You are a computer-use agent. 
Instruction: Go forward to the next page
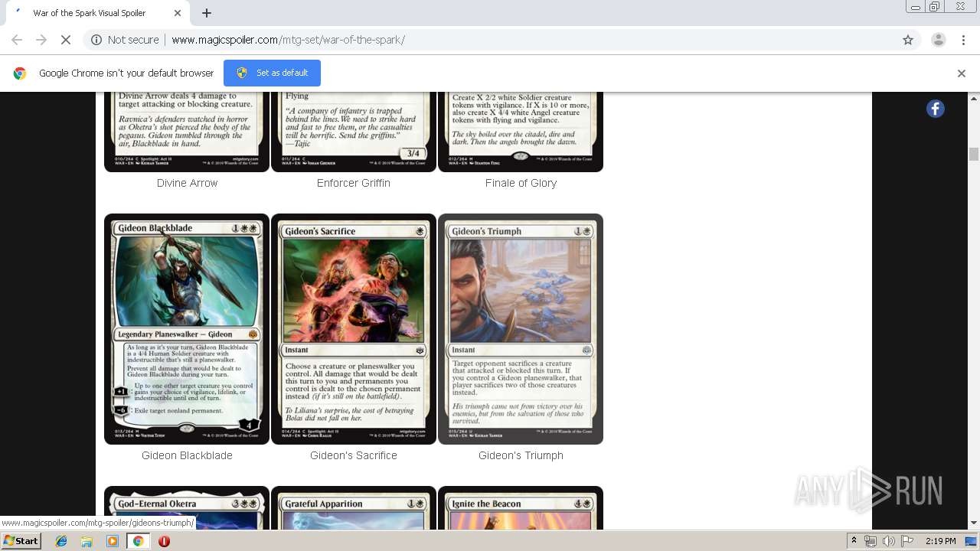[41, 40]
